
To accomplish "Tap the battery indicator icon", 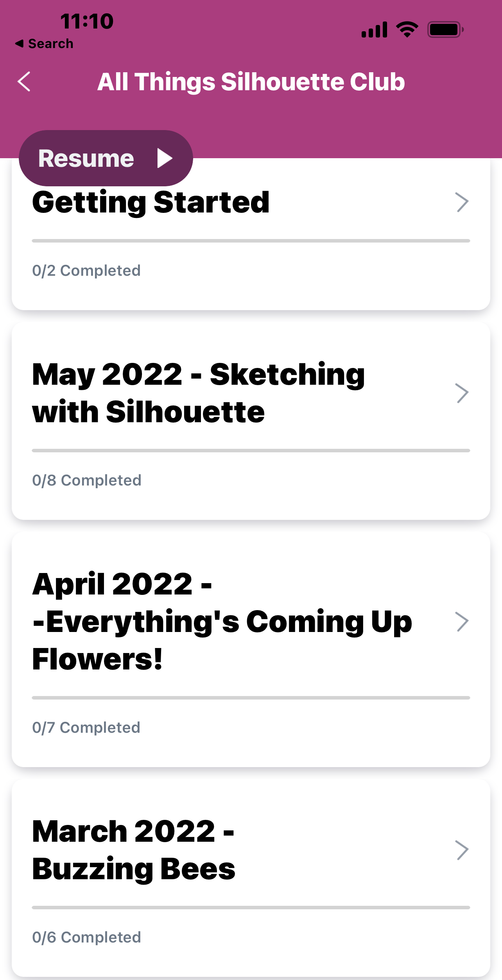I will (x=445, y=30).
